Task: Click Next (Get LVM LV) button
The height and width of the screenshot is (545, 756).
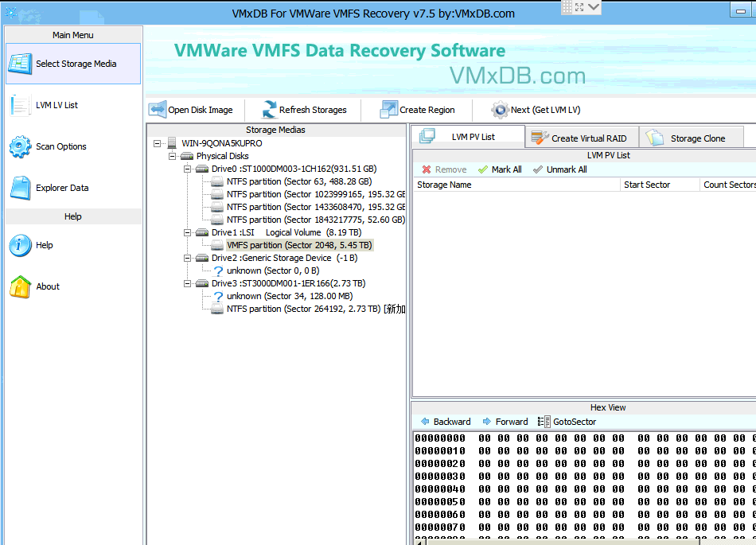Action: 536,110
